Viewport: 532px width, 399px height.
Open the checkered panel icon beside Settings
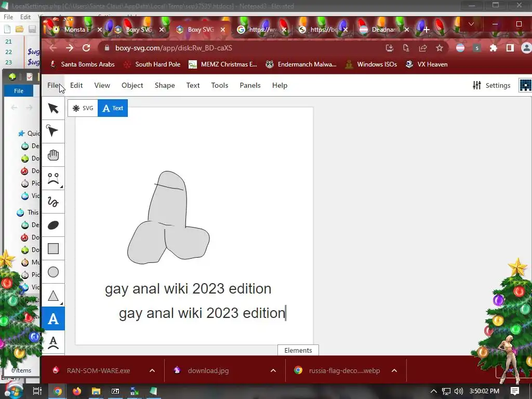click(x=525, y=85)
